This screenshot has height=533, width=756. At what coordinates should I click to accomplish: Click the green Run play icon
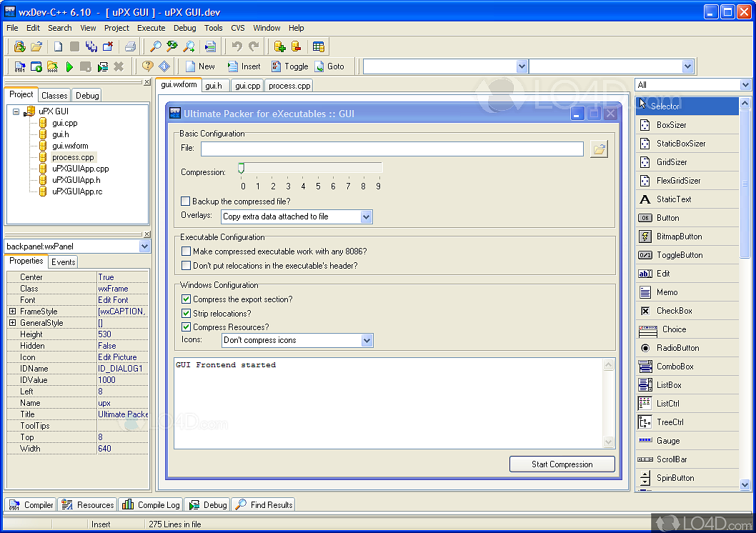[69, 66]
